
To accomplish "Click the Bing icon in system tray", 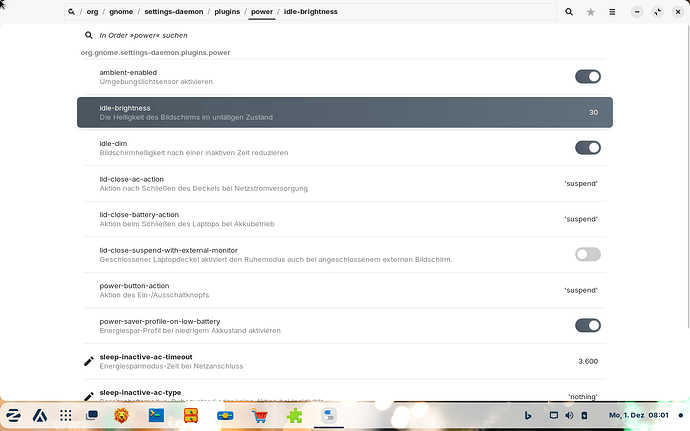I will coord(528,414).
